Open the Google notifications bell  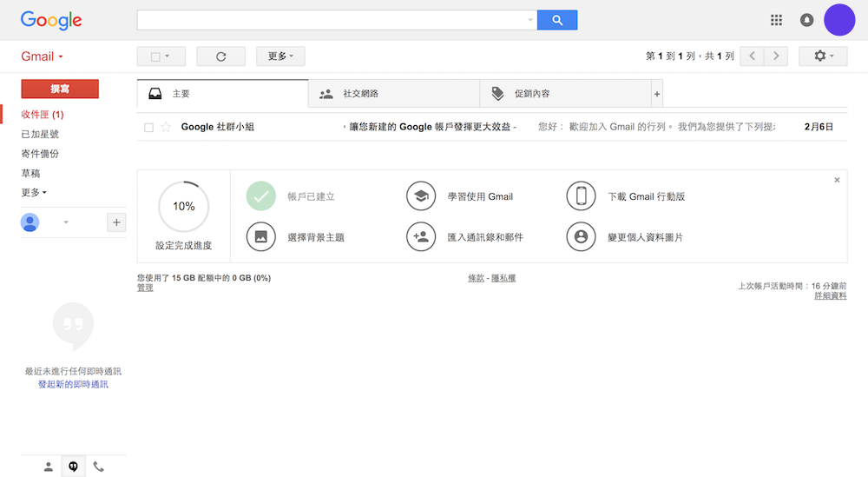point(806,20)
